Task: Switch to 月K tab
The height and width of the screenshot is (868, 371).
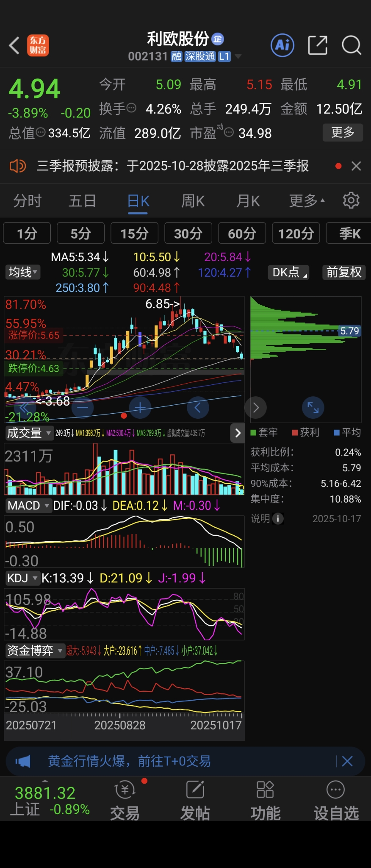Action: 248,200
